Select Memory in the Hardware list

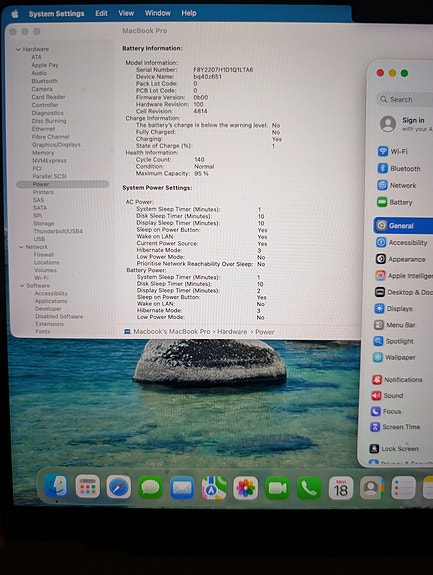pyautogui.click(x=43, y=153)
